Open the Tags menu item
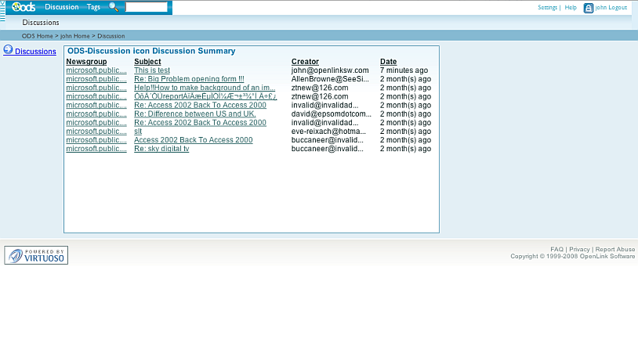638x364 pixels. (x=93, y=7)
